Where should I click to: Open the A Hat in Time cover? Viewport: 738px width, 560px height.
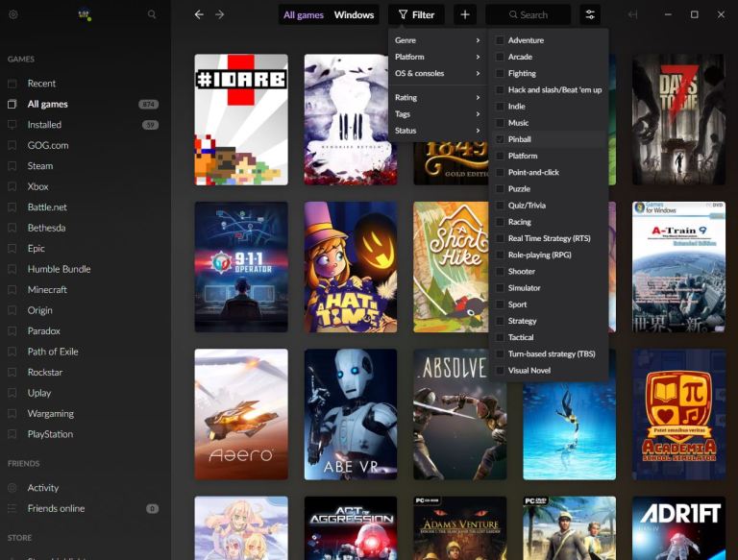351,267
